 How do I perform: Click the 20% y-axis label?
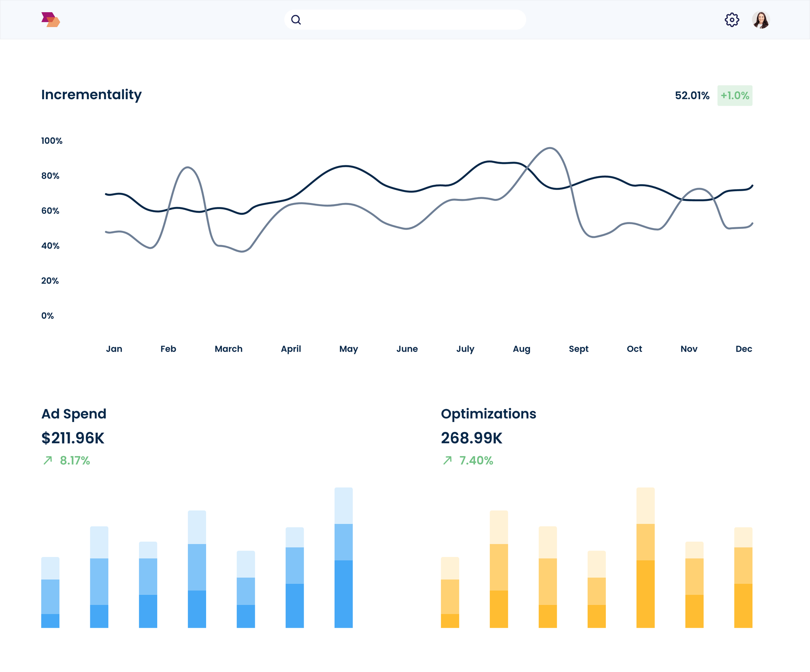[x=50, y=281]
